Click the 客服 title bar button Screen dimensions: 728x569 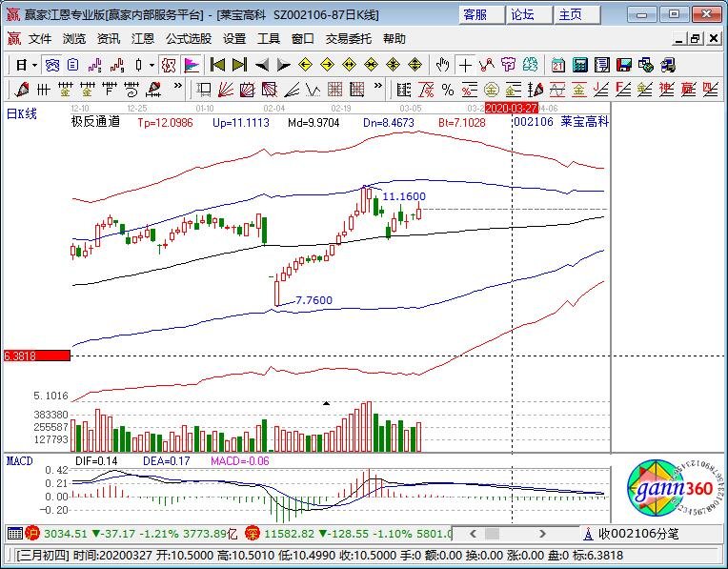[x=481, y=15]
